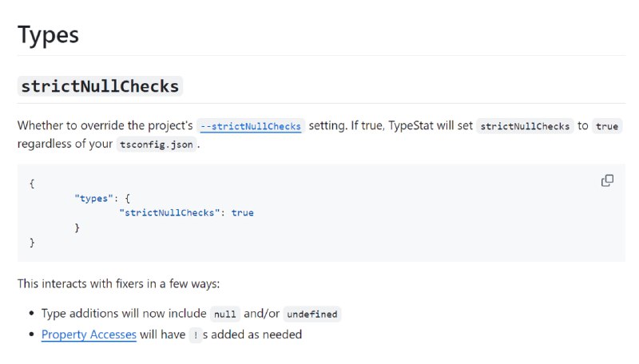The height and width of the screenshot is (364, 639).
Task: Click the opening brace of code block
Action: (32, 183)
